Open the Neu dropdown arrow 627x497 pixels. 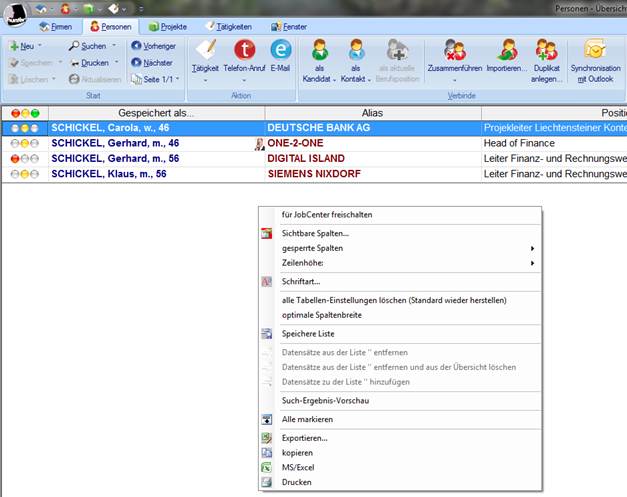(x=44, y=46)
